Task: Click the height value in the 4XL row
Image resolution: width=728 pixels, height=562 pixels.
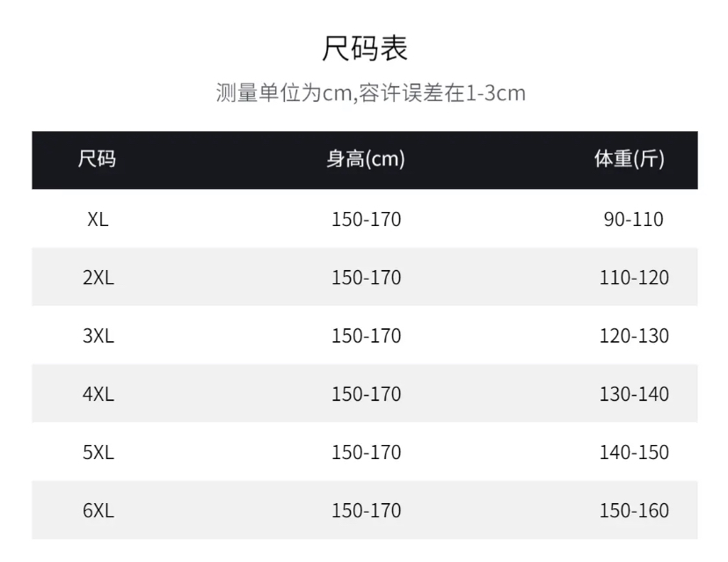Action: click(x=366, y=394)
